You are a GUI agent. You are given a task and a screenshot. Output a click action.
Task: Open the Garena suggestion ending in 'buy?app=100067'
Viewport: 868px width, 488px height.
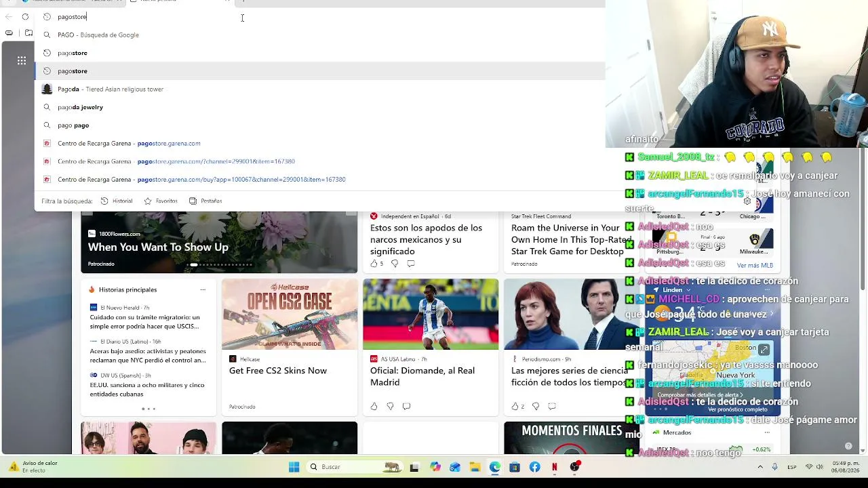coord(319,180)
